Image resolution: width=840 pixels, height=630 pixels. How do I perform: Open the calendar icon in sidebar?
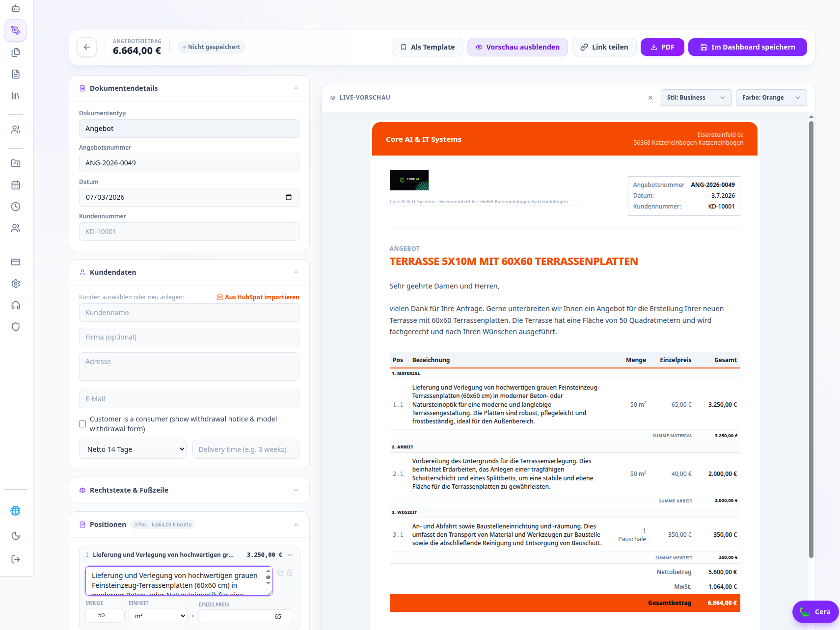(x=16, y=185)
